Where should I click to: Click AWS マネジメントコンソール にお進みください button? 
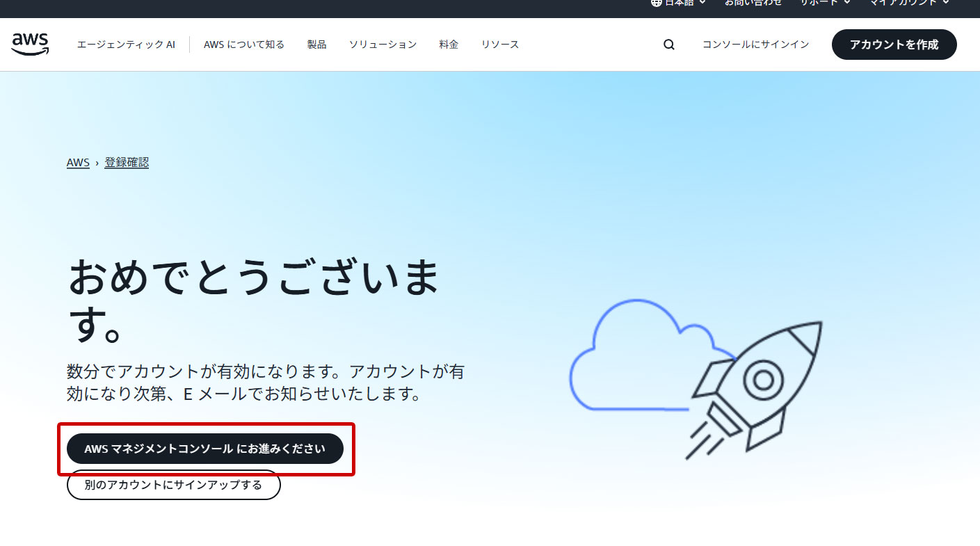click(x=205, y=449)
